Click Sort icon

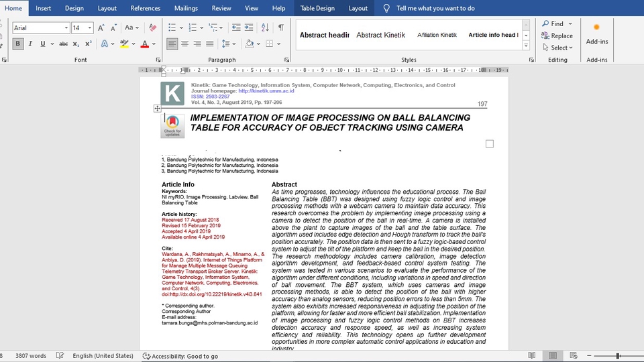point(265,27)
